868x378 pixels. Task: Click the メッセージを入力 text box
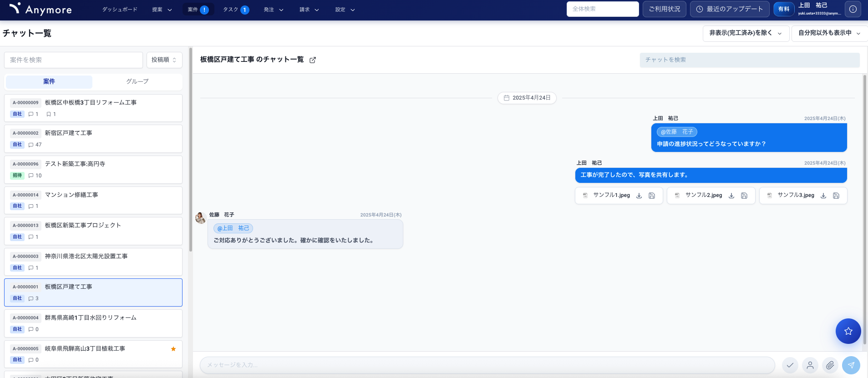[x=487, y=365]
